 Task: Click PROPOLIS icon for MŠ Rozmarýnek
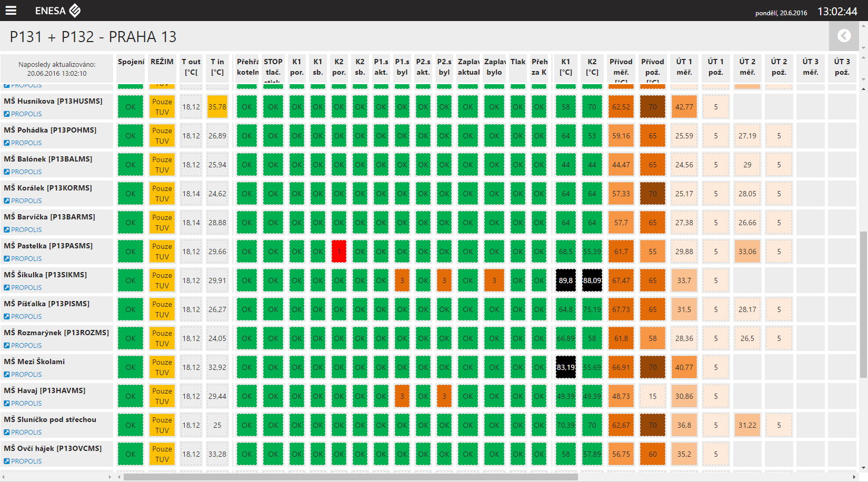point(7,345)
